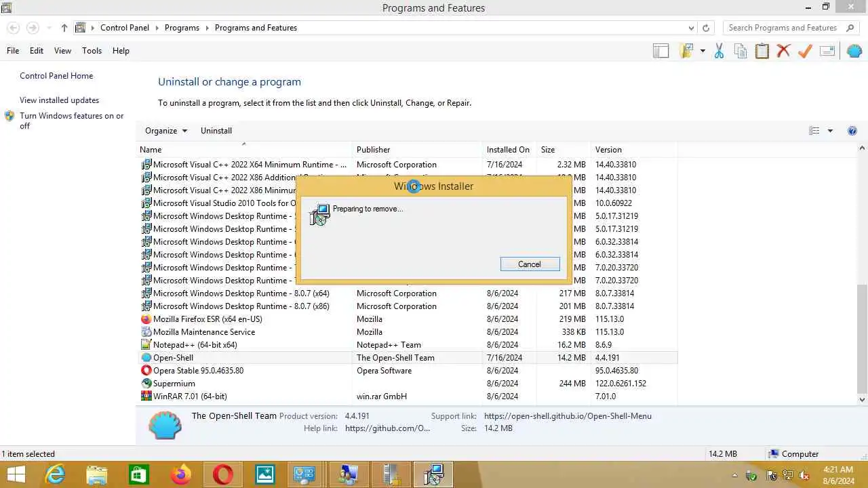Select Mozilla Maintenance Service entry
This screenshot has width=868, height=488.
(x=407, y=332)
